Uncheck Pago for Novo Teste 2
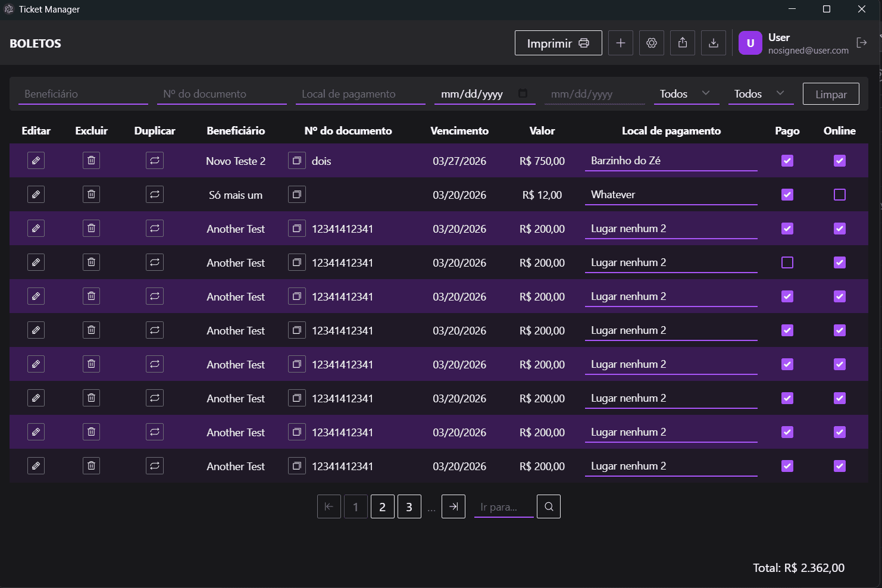Image resolution: width=882 pixels, height=588 pixels. click(x=787, y=161)
